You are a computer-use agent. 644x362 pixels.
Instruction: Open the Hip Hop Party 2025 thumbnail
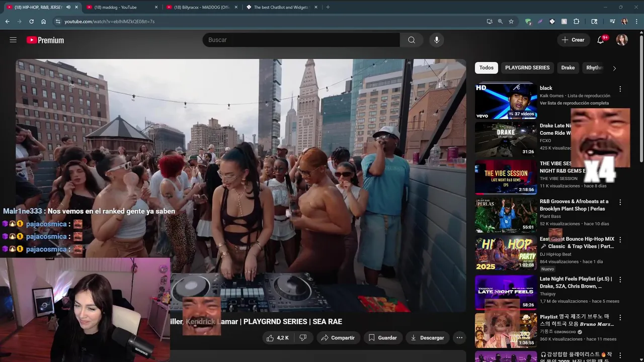(506, 253)
